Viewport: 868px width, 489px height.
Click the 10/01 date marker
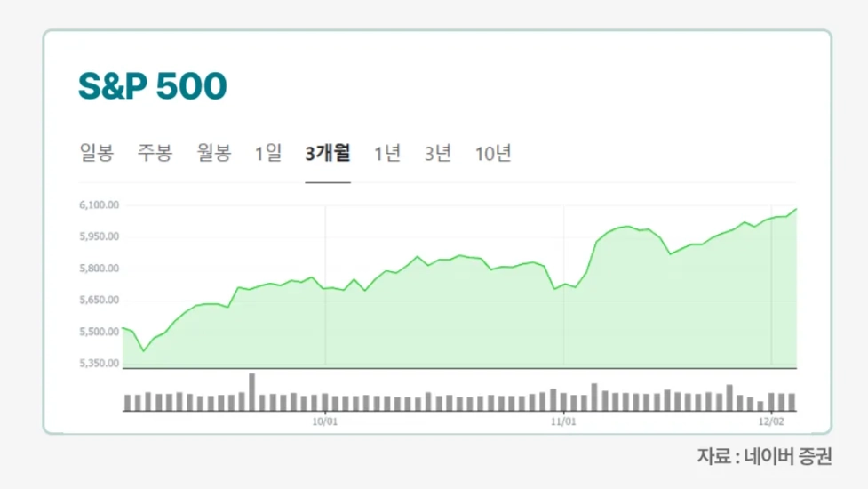pos(325,421)
